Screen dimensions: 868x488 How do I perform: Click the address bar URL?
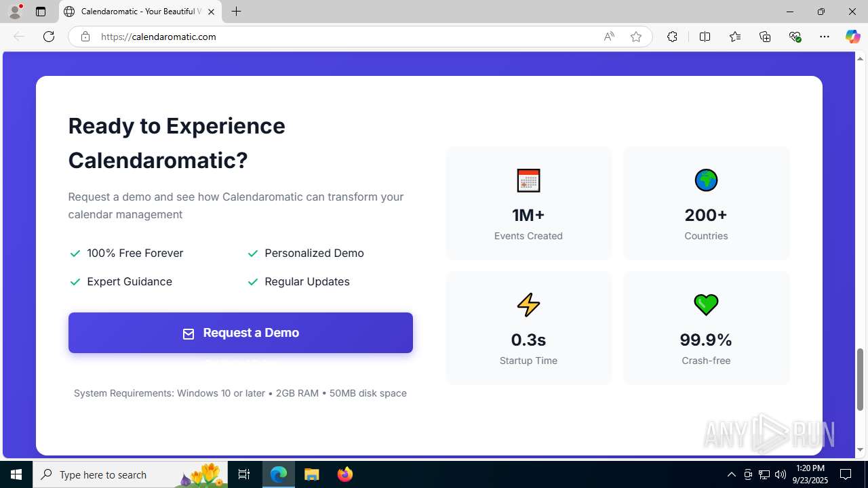pyautogui.click(x=159, y=37)
